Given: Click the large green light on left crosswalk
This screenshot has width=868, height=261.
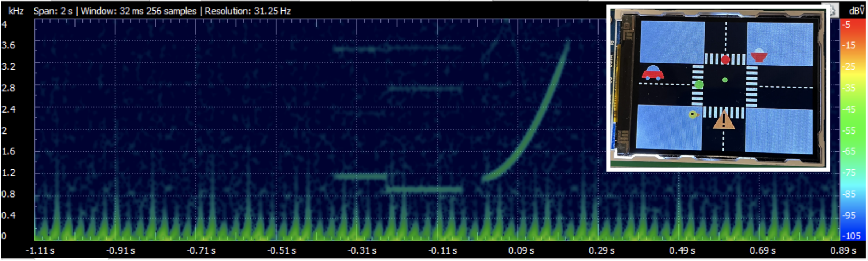Looking at the screenshot, I should click(699, 85).
